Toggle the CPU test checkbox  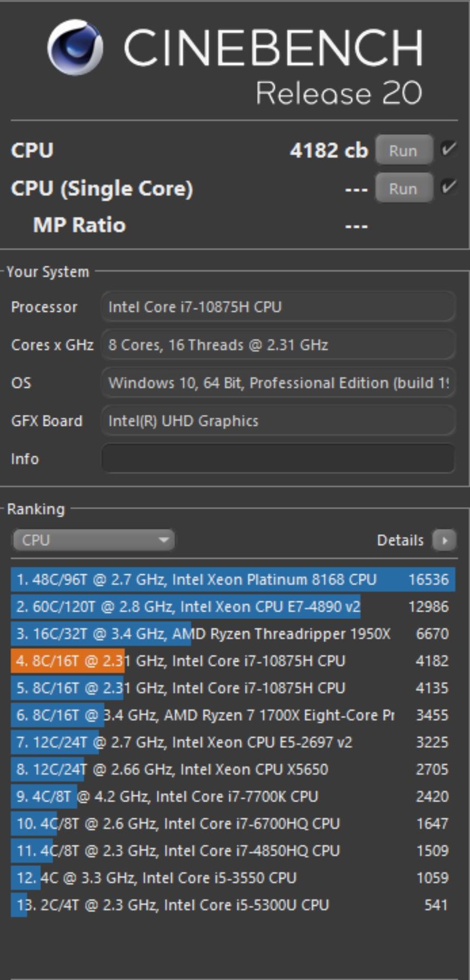tap(448, 149)
